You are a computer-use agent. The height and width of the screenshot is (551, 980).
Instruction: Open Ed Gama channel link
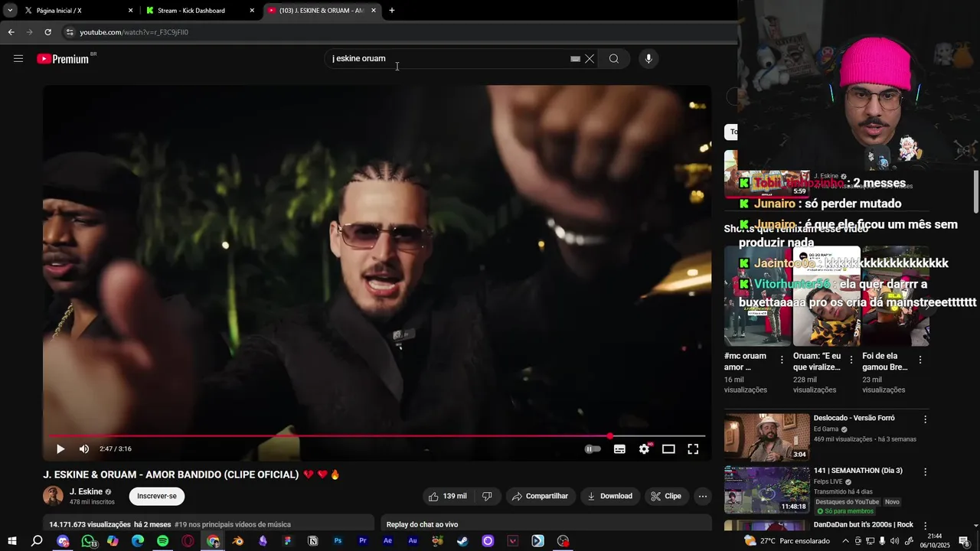[826, 429]
